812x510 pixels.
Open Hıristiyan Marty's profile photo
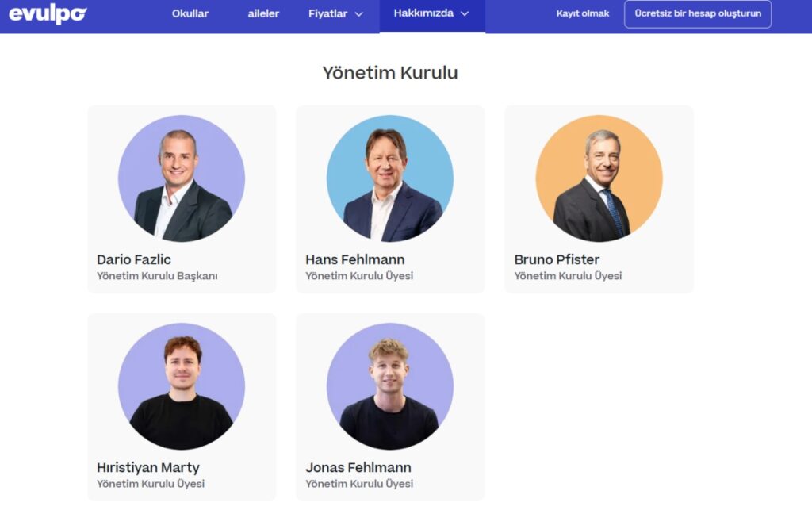182,386
